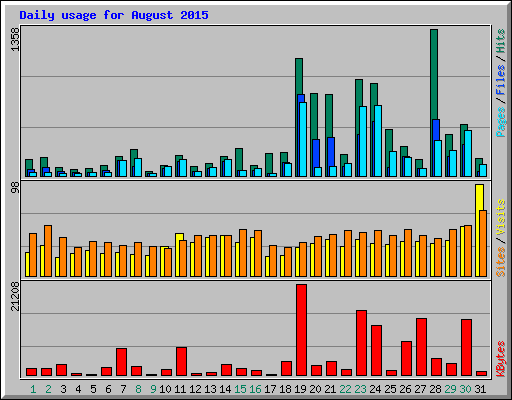Screen dimensions: 512x400
Task: Click day 16 on the date axis
Action: click(255, 389)
